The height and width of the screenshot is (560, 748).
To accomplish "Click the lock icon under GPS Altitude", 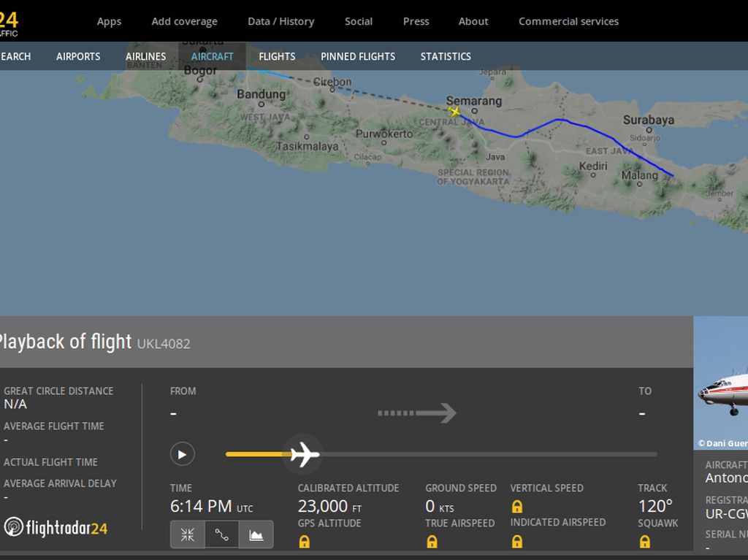I will (305, 542).
